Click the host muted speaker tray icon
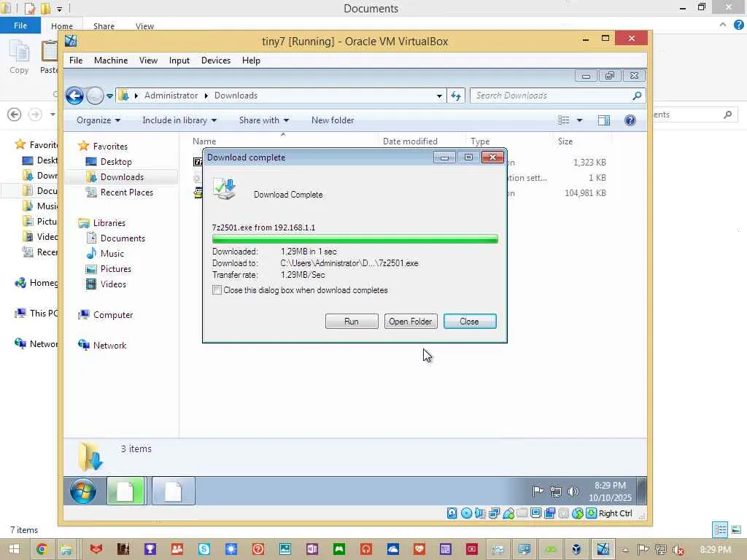 (678, 550)
